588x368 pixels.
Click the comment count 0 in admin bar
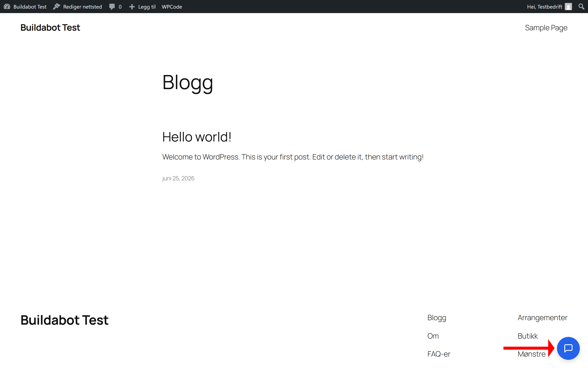click(120, 7)
